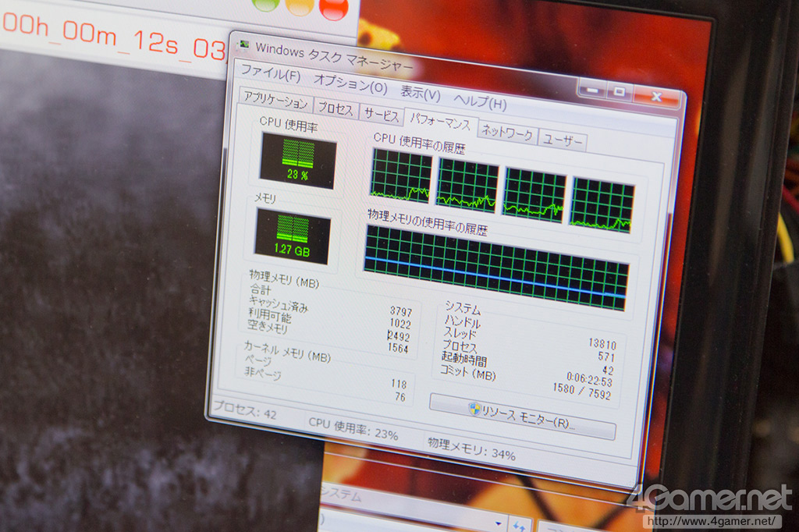The height and width of the screenshot is (532, 799).
Task: Open the 表示(V) menu
Action: click(x=421, y=94)
